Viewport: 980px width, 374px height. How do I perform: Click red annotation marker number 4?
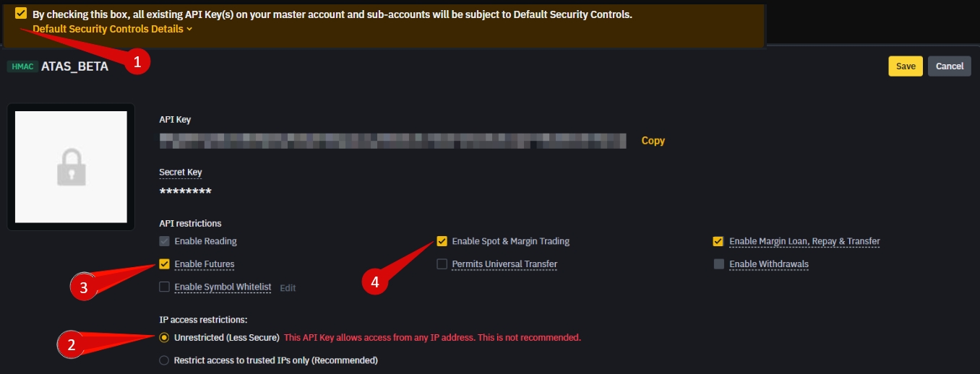(374, 282)
